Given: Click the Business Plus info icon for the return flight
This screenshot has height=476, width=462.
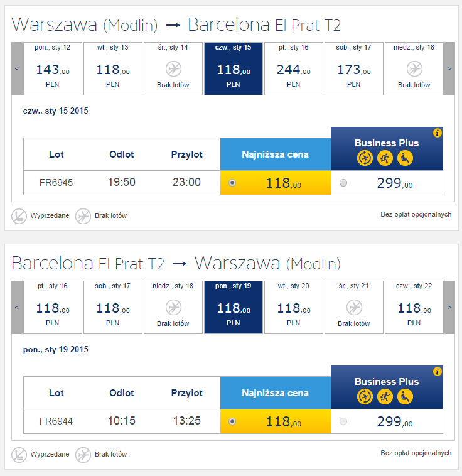Looking at the screenshot, I should click(437, 371).
